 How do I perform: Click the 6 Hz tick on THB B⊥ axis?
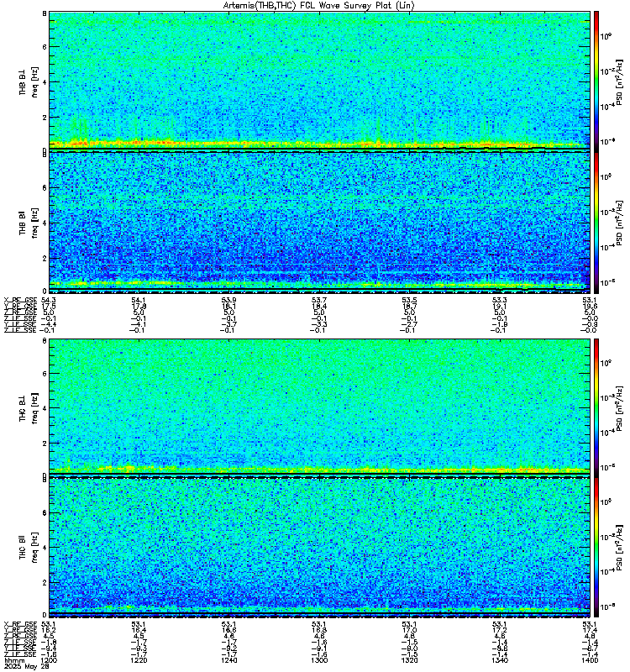click(x=45, y=47)
